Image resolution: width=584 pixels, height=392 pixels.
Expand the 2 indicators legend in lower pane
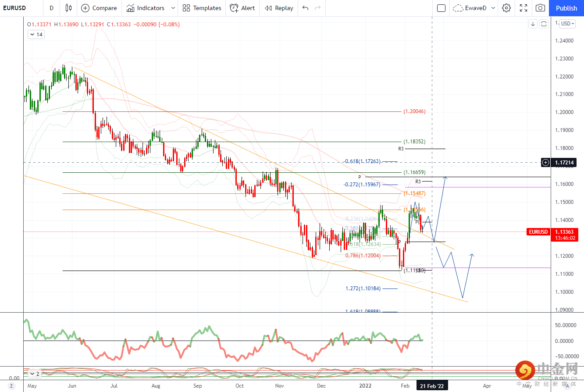tap(34, 374)
